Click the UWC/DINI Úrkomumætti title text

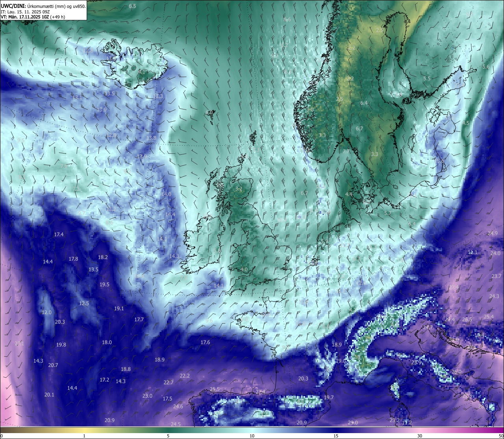(43, 6)
